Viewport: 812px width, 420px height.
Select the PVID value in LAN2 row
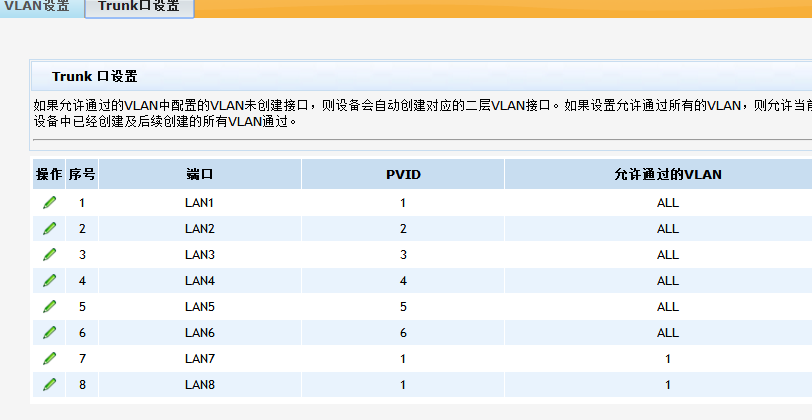(x=403, y=228)
